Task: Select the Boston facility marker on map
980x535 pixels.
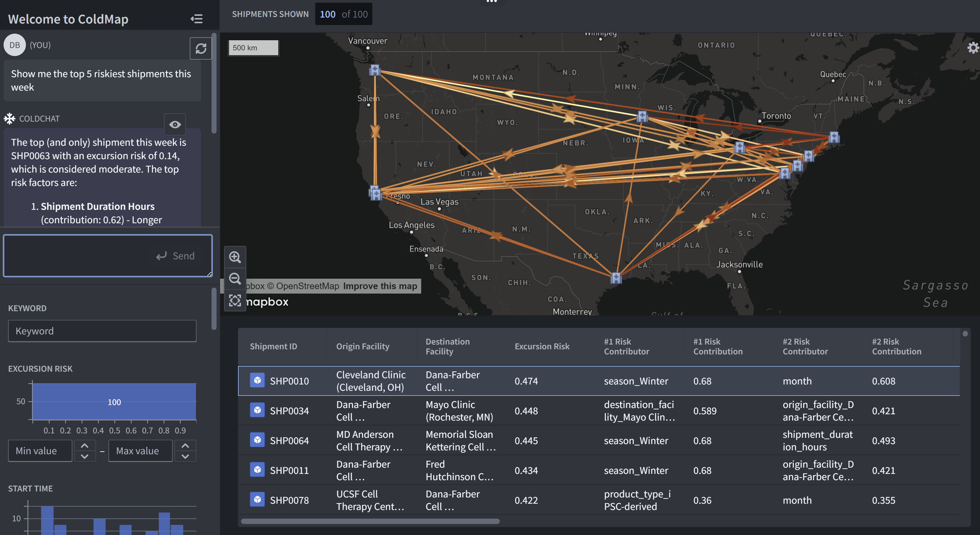Action: pyautogui.click(x=834, y=137)
